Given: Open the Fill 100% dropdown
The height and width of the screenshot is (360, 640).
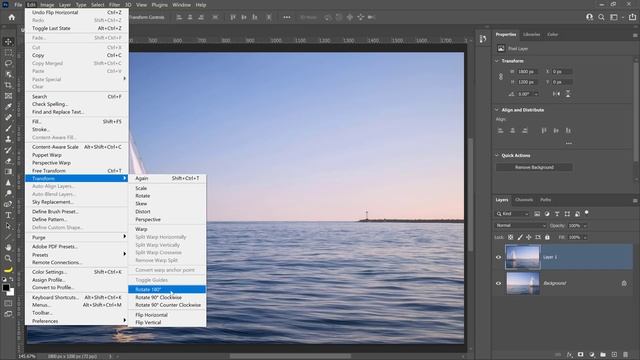Looking at the screenshot, I should pyautogui.click(x=585, y=237).
